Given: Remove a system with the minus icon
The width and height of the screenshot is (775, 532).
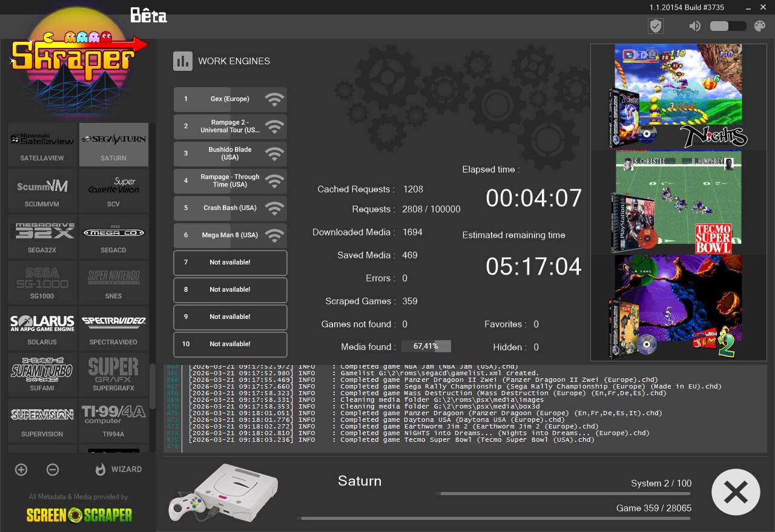Looking at the screenshot, I should click(x=53, y=470).
